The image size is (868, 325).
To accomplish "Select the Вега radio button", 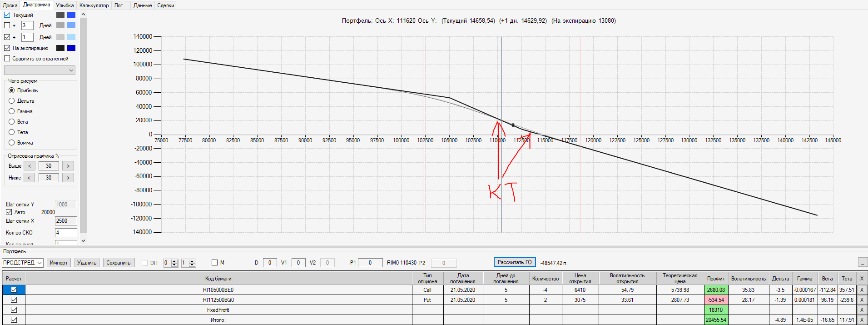I will point(12,122).
